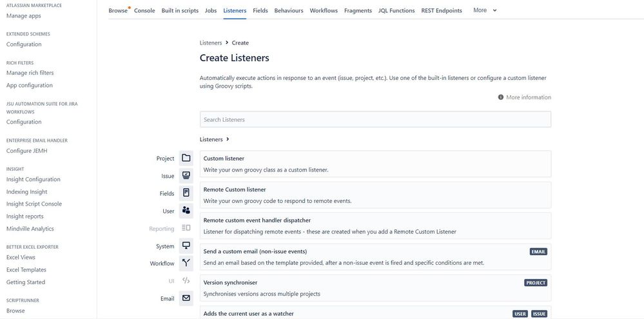Click chevron next to Listeners filter label
644x319 pixels.
(x=228, y=139)
